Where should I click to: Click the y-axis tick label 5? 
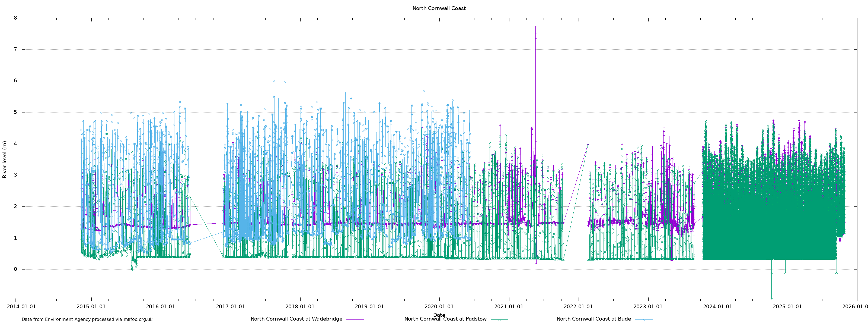pyautogui.click(x=15, y=112)
